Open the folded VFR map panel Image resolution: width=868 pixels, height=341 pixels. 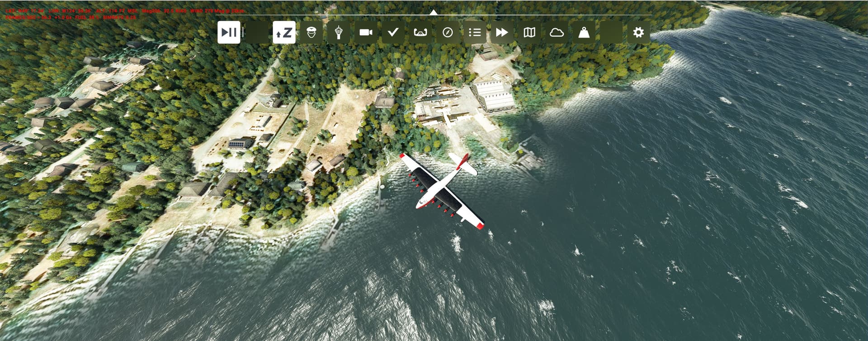tap(529, 32)
